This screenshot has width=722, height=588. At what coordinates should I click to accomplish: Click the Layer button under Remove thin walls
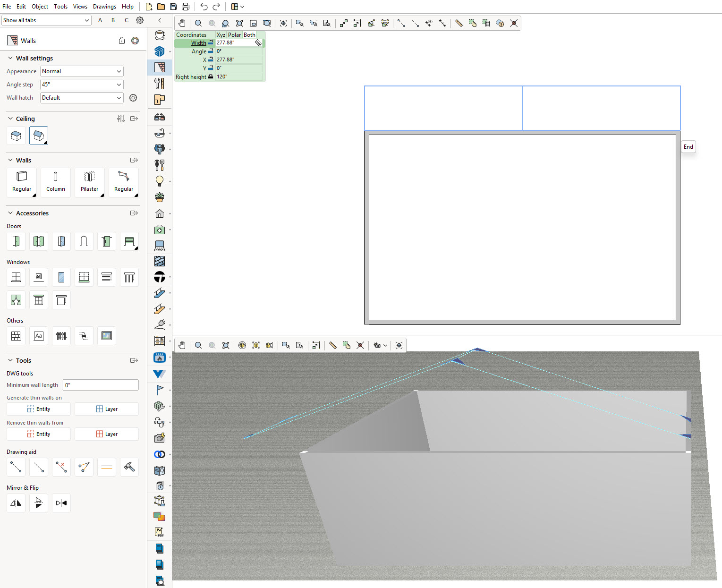107,434
